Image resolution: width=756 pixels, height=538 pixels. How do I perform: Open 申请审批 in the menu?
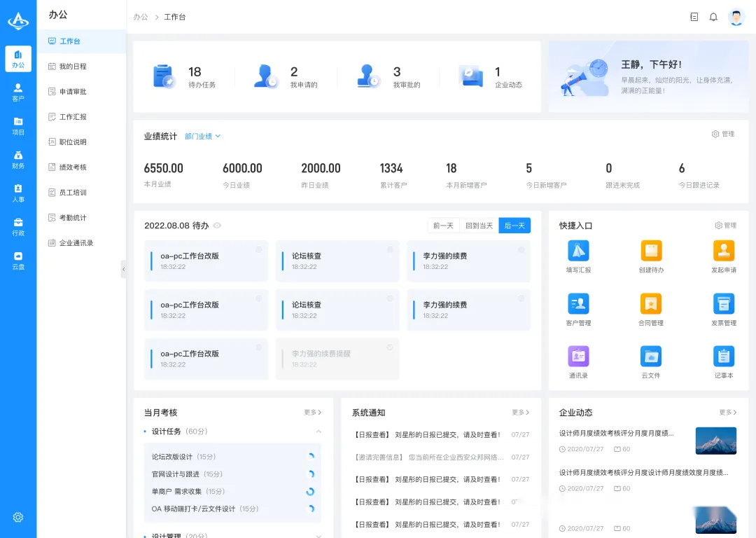[81, 92]
